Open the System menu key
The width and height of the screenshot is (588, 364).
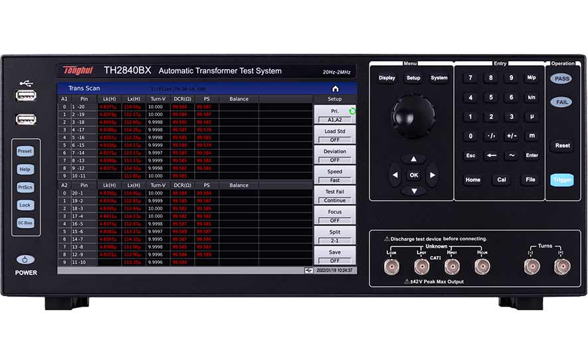(x=439, y=78)
